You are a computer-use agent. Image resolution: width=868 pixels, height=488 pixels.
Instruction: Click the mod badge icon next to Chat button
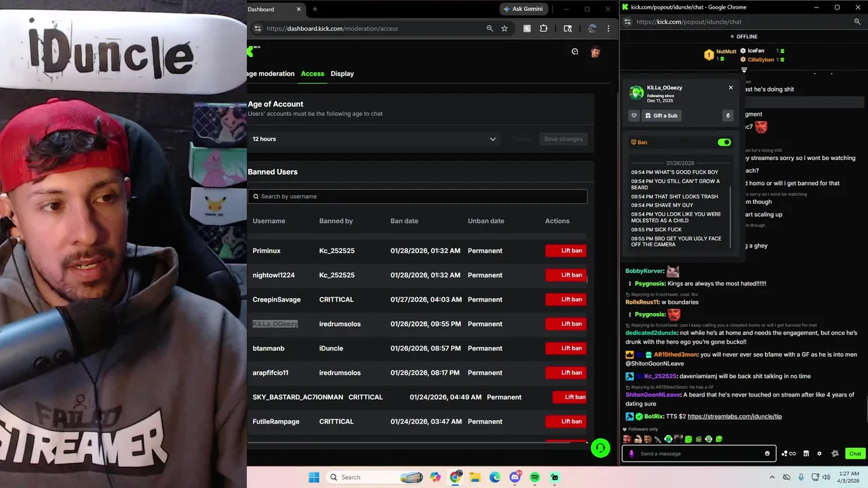(835, 453)
